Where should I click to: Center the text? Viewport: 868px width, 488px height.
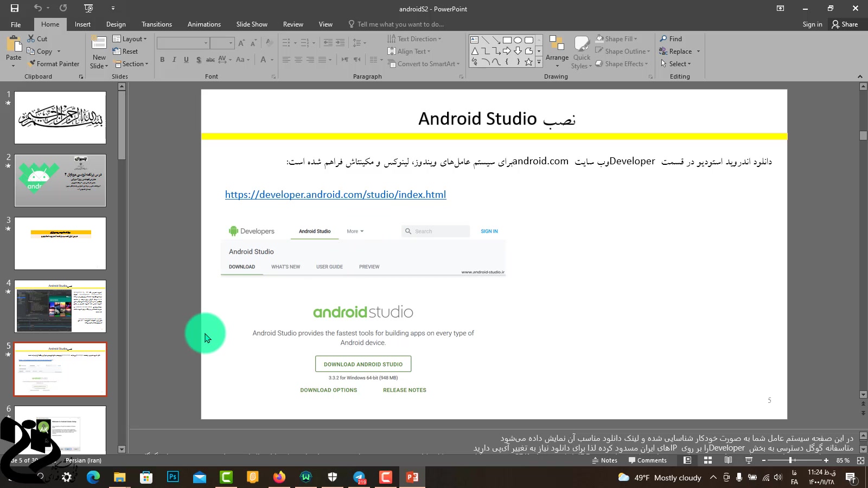(x=298, y=60)
